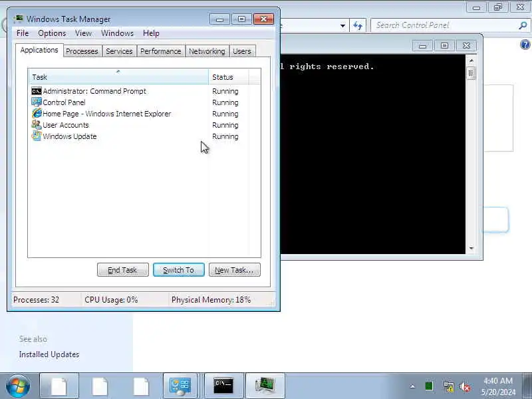
Task: Show hidden system tray icons
Action: pos(412,386)
